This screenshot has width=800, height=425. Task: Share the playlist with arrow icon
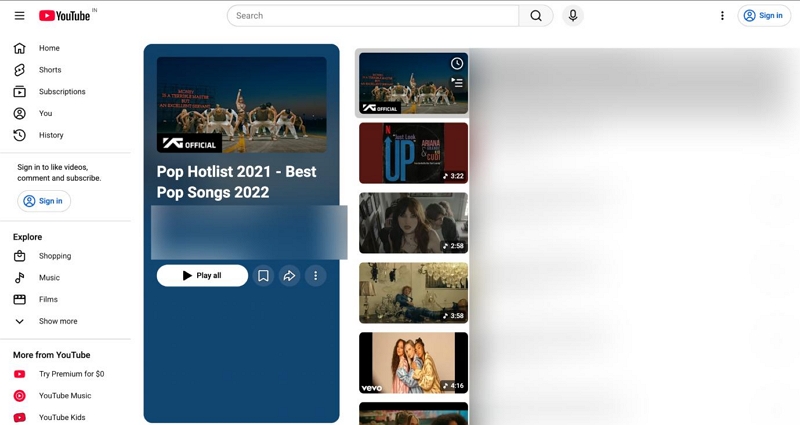[x=289, y=276]
